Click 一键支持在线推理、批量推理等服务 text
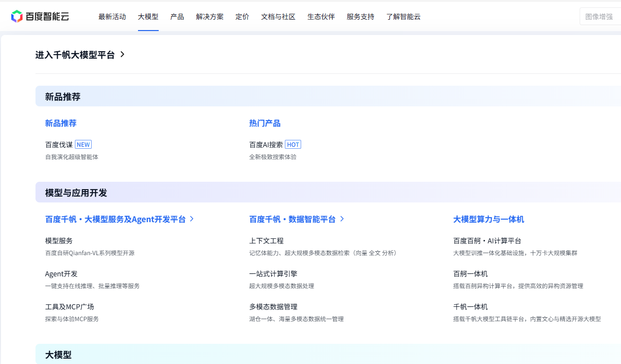Screen dimensions: 621x364 [x=93, y=286]
